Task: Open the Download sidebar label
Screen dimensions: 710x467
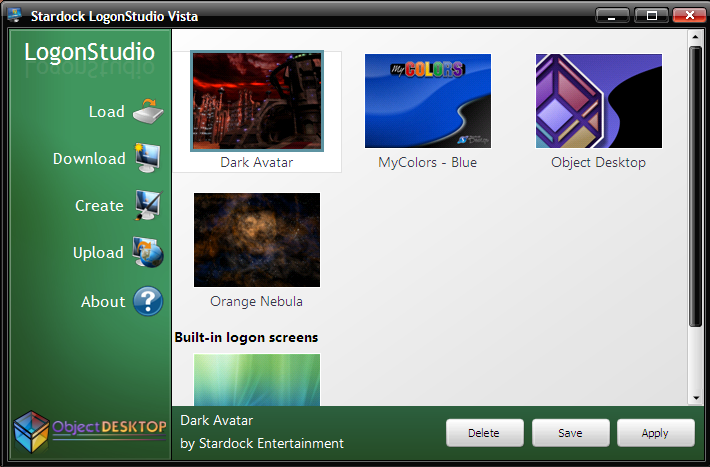Action: click(89, 159)
